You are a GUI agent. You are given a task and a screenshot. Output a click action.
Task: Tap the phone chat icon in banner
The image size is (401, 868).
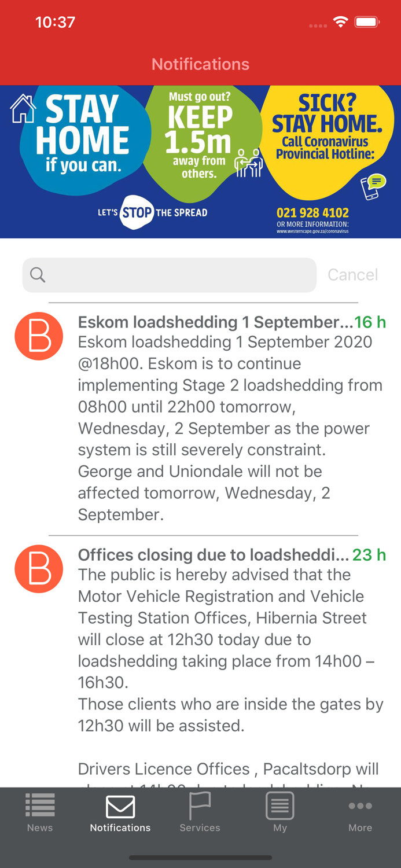(373, 187)
